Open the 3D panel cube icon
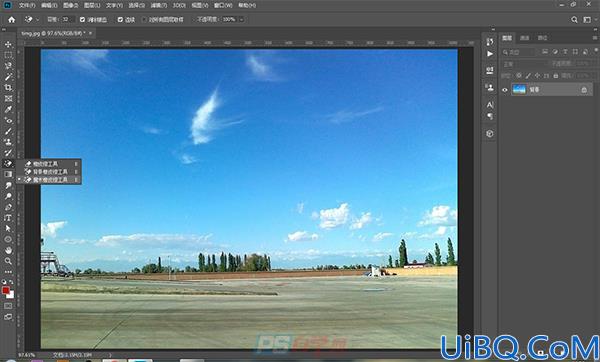The width and height of the screenshot is (600, 362). 490,134
